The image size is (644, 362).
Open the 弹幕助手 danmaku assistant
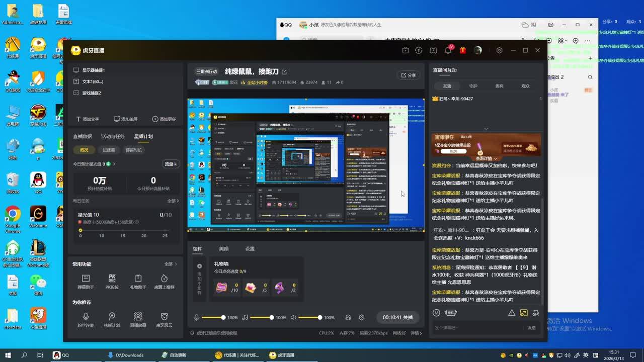(86, 282)
